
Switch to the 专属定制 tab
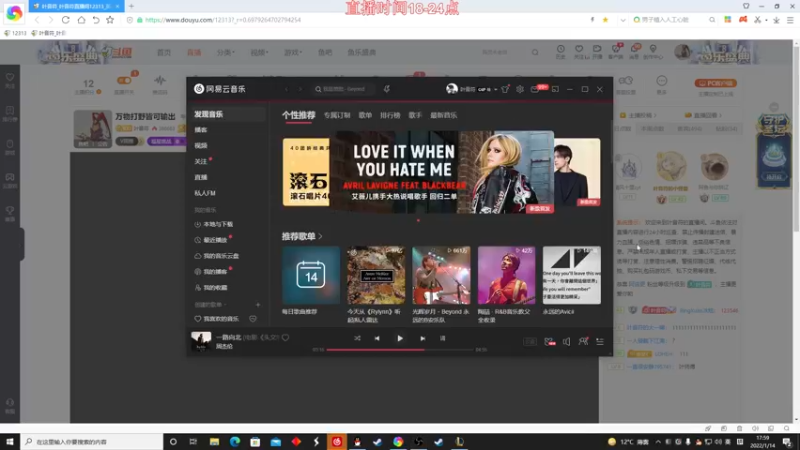click(337, 115)
